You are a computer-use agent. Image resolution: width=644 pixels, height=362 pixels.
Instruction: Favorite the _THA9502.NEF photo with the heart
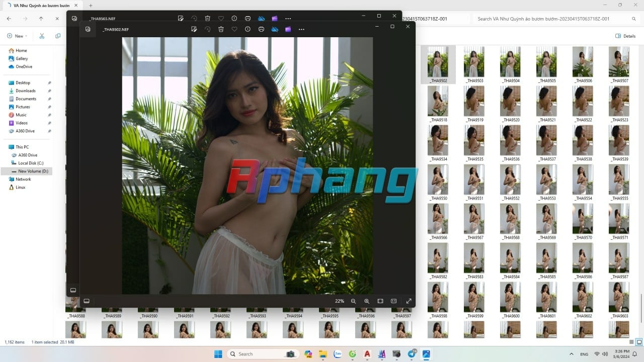234,29
